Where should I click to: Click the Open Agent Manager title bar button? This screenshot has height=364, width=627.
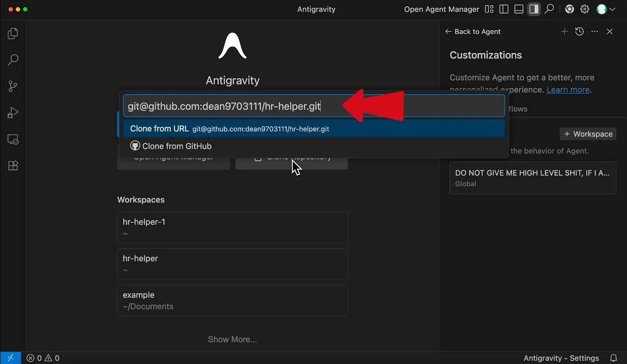442,9
